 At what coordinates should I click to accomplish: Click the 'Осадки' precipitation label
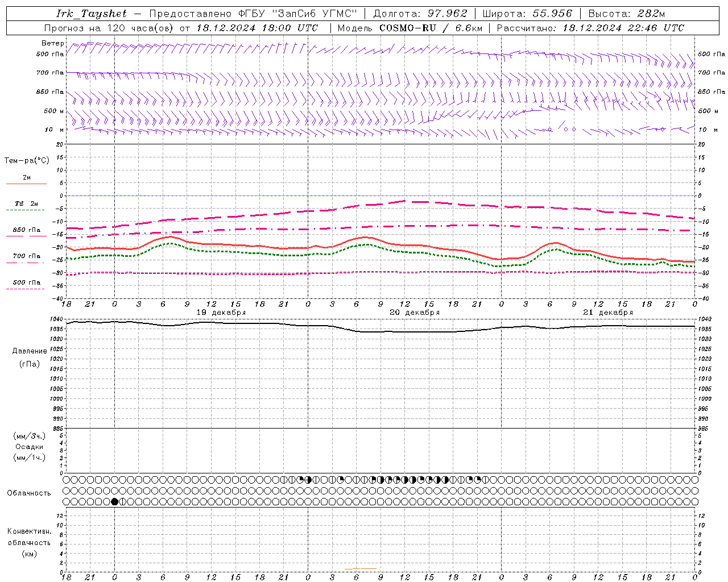pos(30,447)
